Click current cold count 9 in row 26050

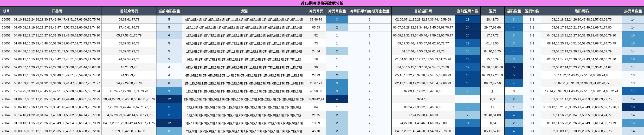tap(169, 91)
